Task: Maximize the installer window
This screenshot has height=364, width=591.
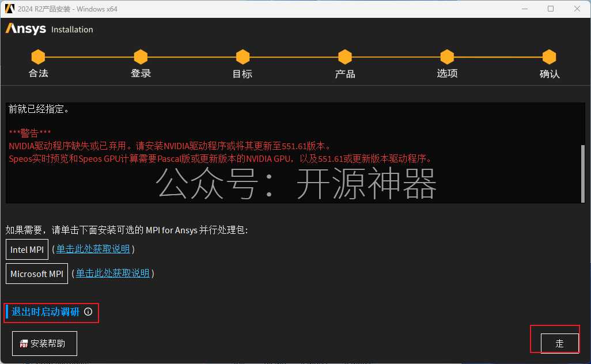Action: coord(551,9)
